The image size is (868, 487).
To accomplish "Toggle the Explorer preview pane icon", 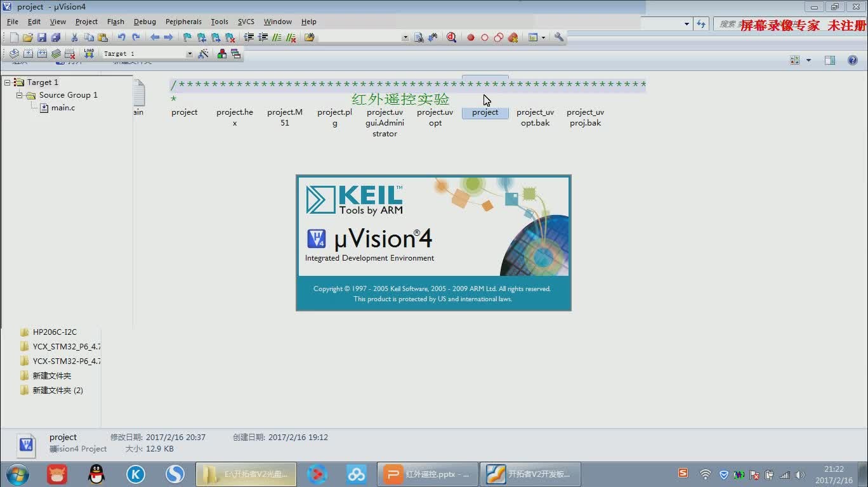I will [x=830, y=60].
